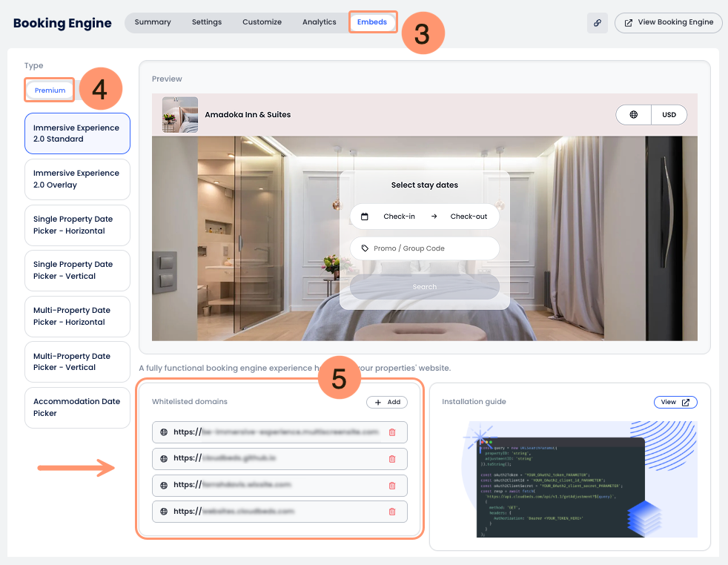Click the calendar icon in date picker

[x=365, y=217]
